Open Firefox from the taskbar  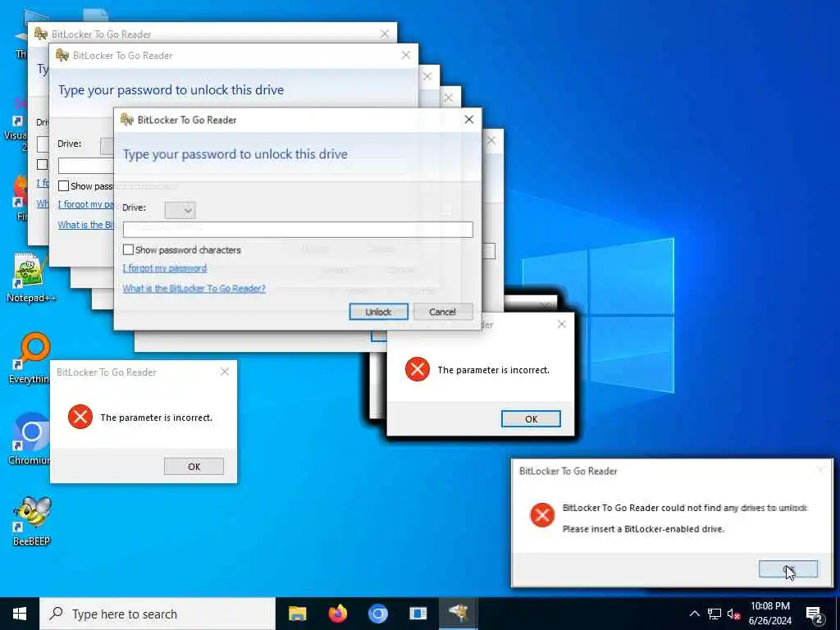(337, 614)
